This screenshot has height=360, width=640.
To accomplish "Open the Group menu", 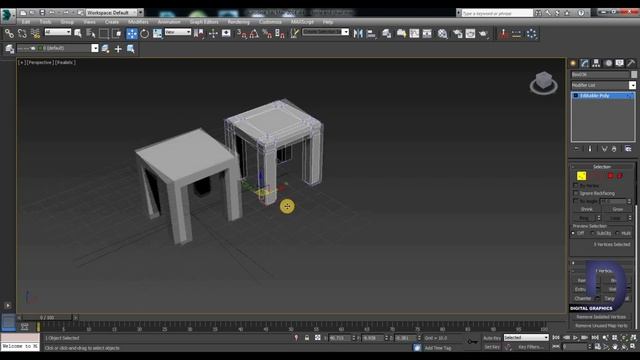I will [67, 22].
